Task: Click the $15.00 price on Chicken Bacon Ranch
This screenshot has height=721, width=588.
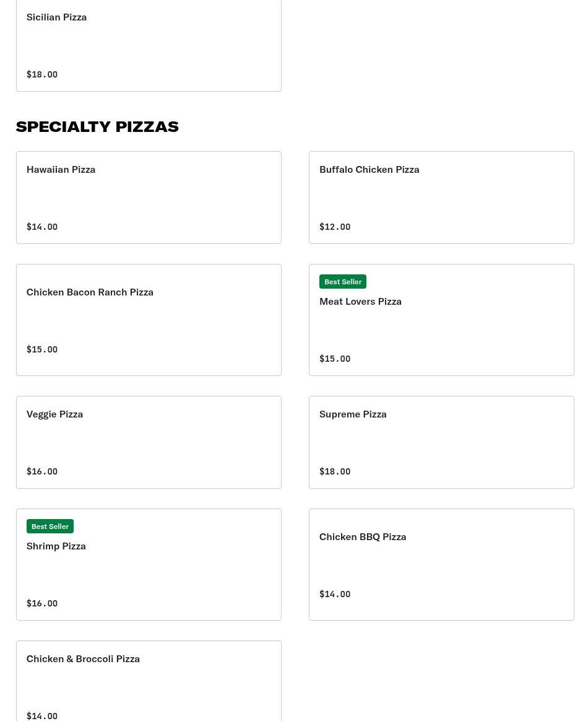Action: (x=42, y=349)
